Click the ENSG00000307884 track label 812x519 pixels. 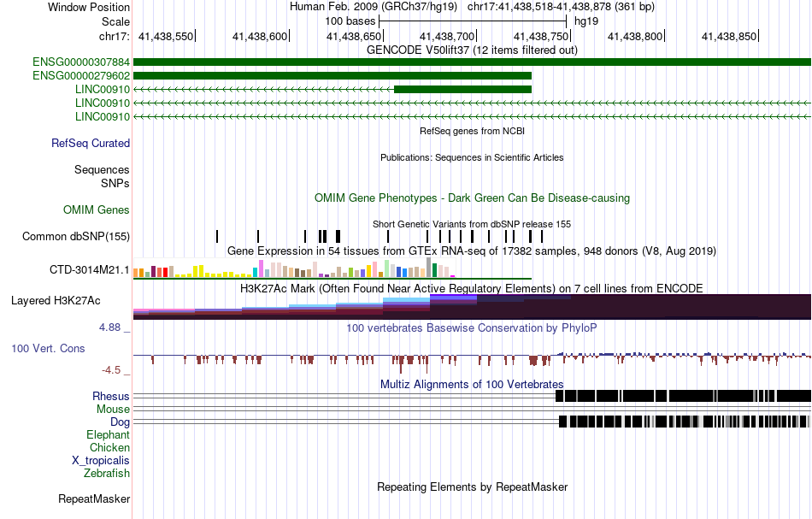click(81, 62)
